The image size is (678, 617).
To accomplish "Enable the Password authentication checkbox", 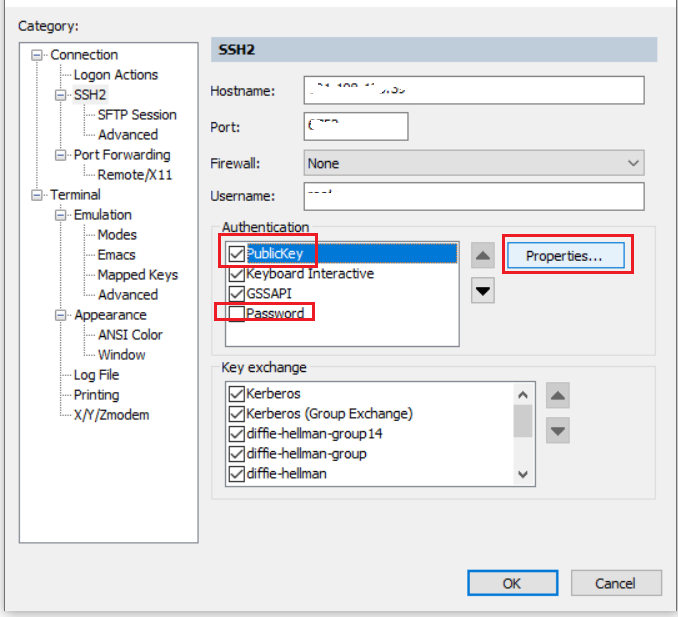I will click(237, 313).
